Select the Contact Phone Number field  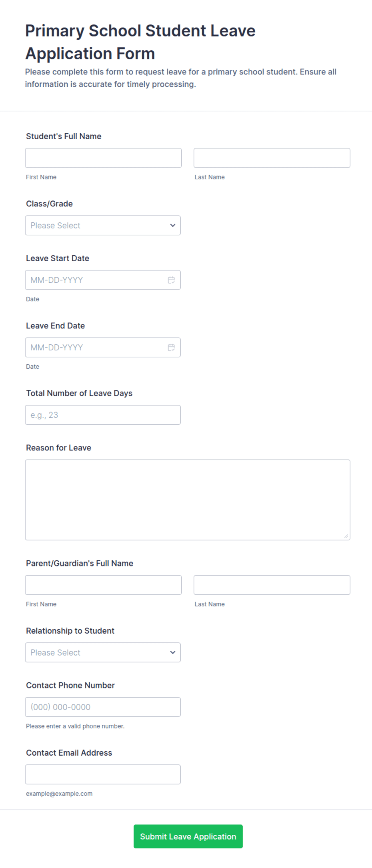point(103,707)
